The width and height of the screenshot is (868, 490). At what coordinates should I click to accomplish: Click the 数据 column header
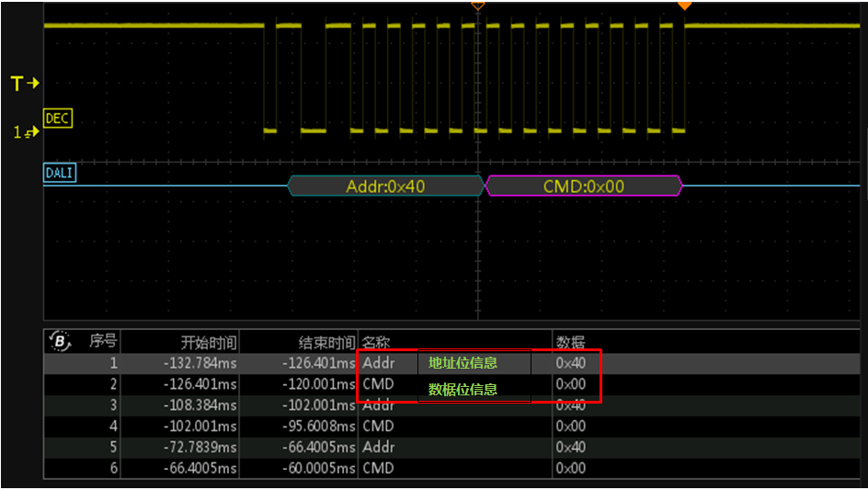570,343
